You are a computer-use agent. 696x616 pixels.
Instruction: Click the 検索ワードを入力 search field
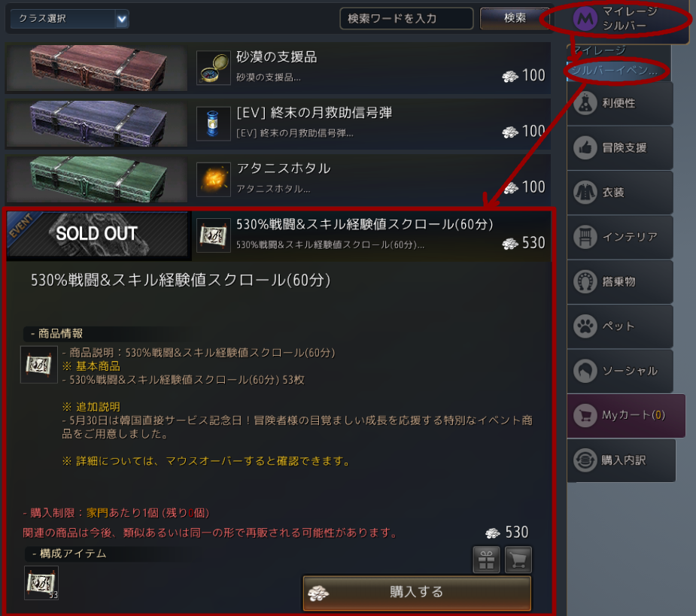point(406,19)
